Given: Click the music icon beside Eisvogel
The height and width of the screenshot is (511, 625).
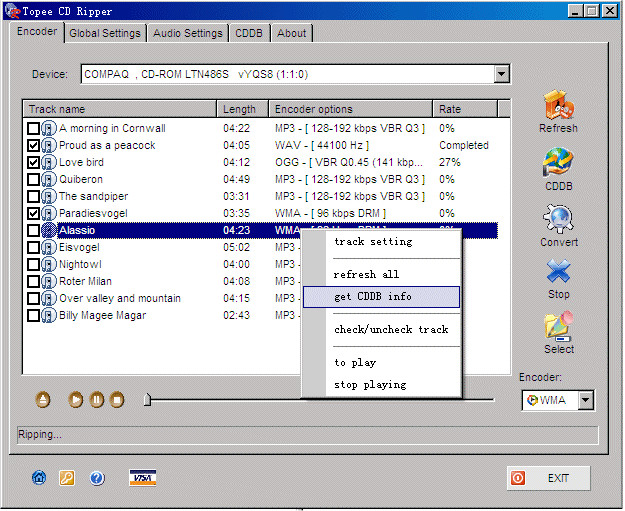Looking at the screenshot, I should click(x=49, y=248).
